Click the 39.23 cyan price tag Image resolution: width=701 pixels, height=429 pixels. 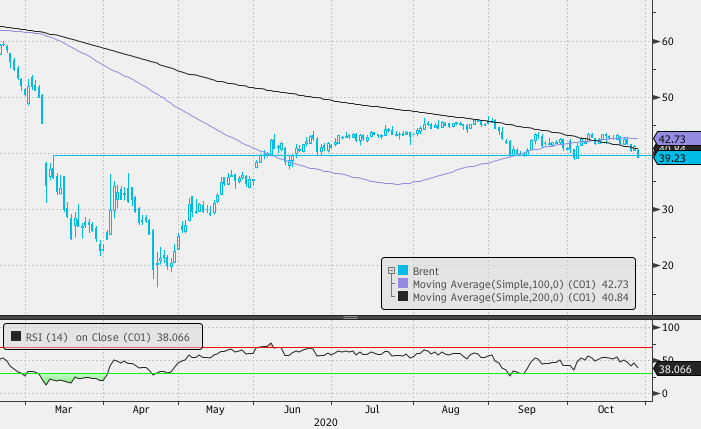[x=668, y=158]
